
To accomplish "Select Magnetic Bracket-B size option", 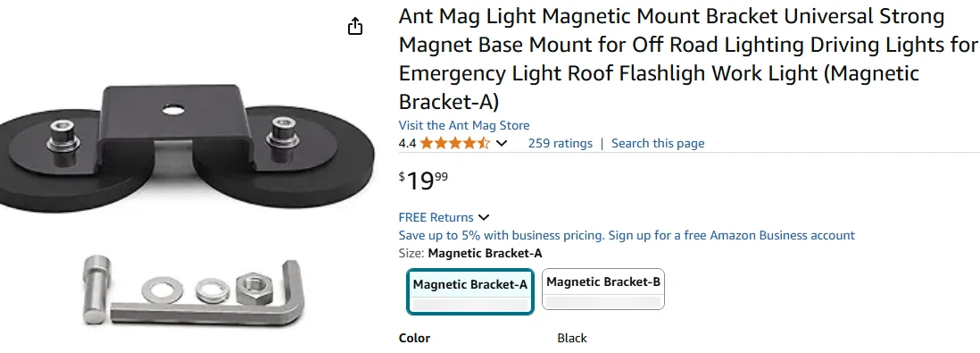I will [603, 290].
